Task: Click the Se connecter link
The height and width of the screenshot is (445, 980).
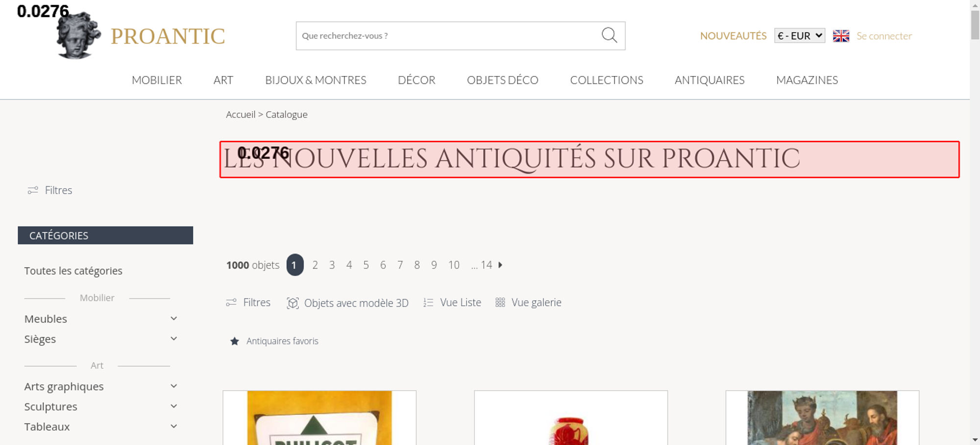Action: 884,36
